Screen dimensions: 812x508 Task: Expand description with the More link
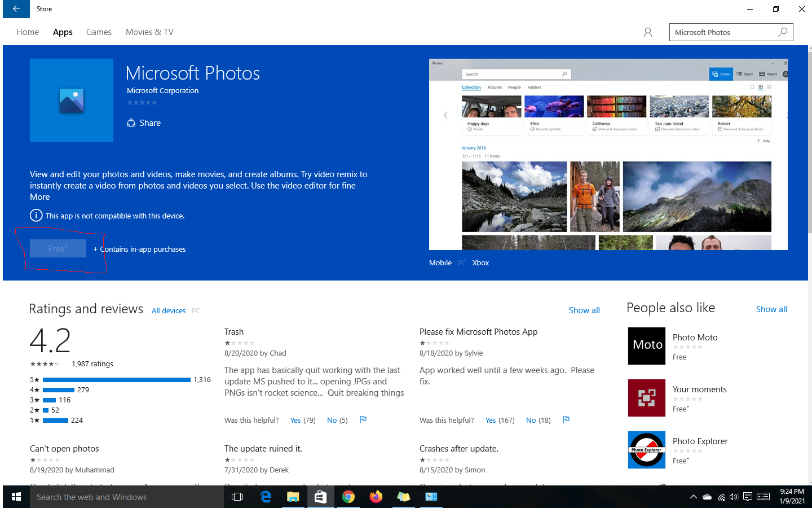pyautogui.click(x=39, y=197)
